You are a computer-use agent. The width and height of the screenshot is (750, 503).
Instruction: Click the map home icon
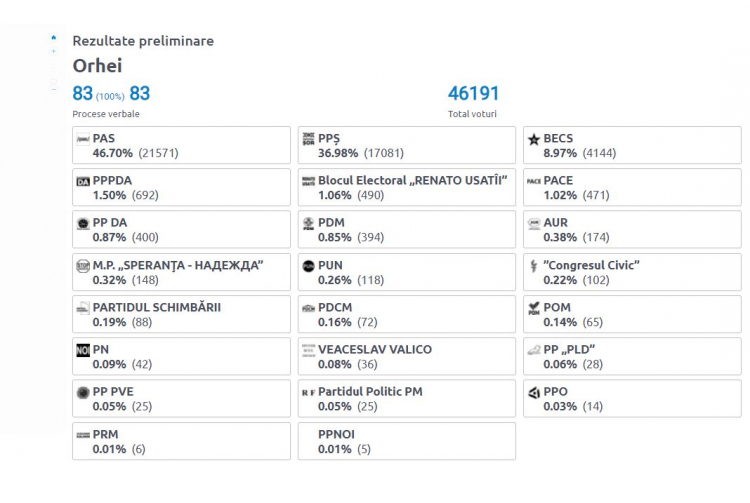tap(54, 37)
